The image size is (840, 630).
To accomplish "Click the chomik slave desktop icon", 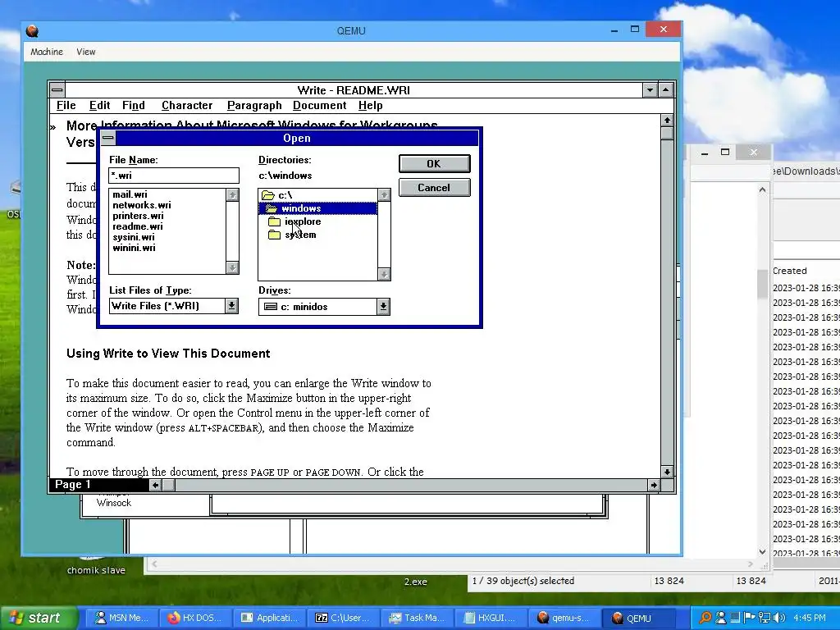I will (x=96, y=565).
